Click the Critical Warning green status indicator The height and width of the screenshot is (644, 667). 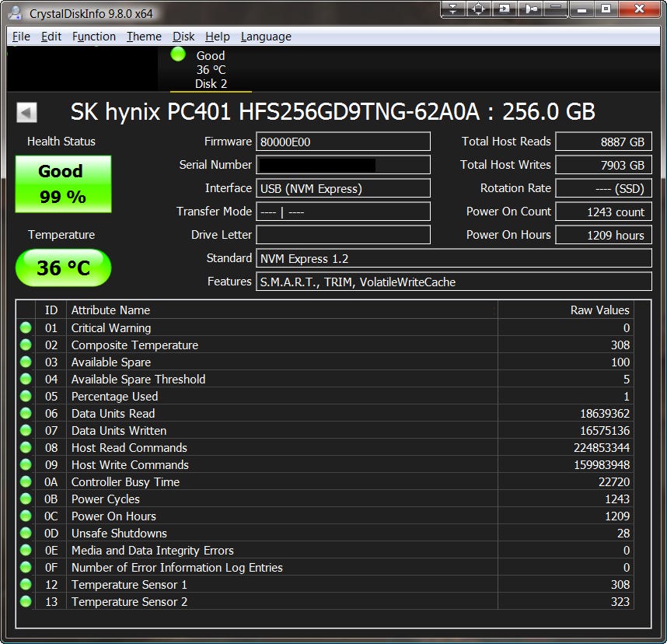coord(26,328)
